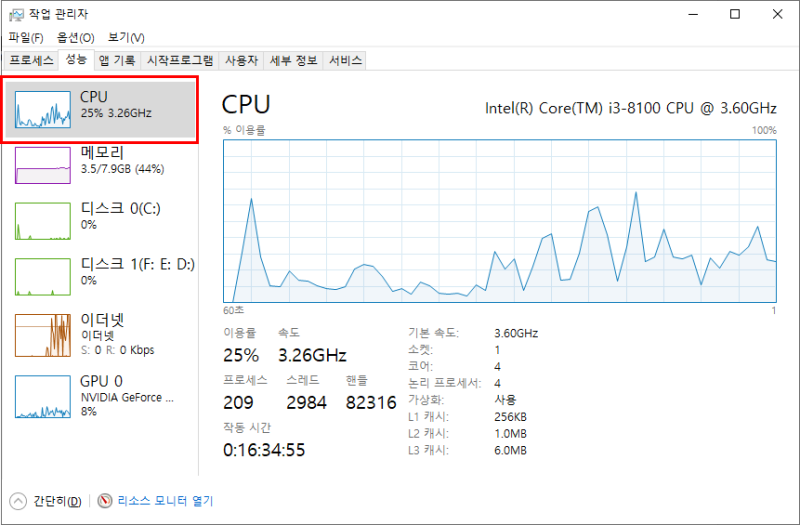Open the 디스크 1(F: E: D:) graph
800x525 pixels.
click(43, 277)
